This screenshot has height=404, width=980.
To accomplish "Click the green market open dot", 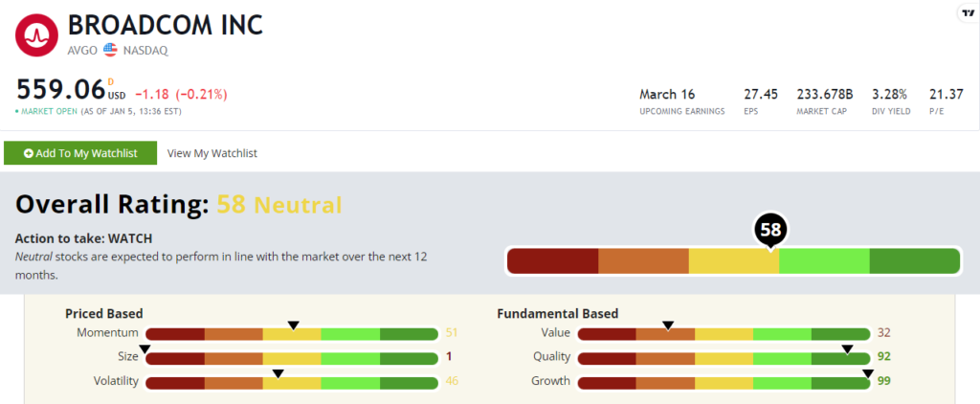I will pos(17,112).
